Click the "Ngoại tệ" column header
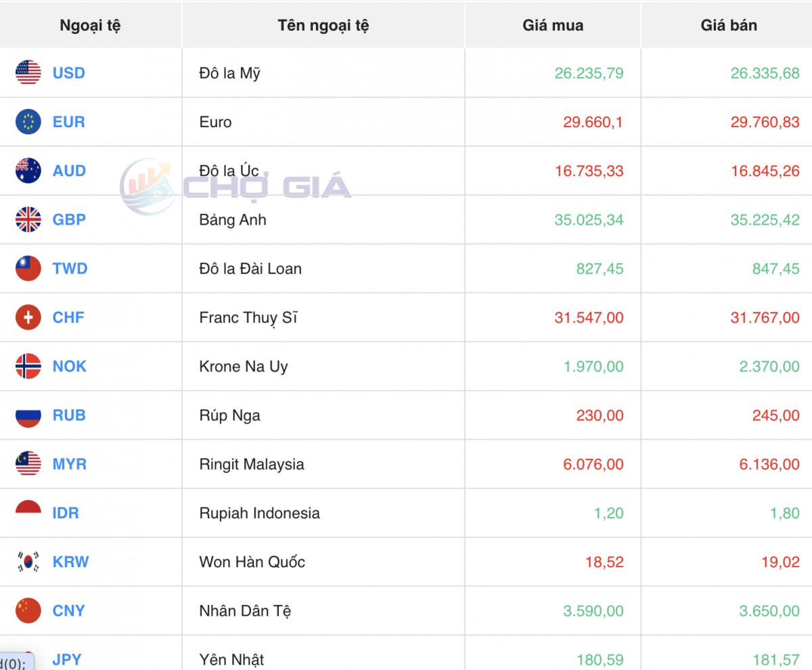The width and height of the screenshot is (812, 670). [90, 26]
